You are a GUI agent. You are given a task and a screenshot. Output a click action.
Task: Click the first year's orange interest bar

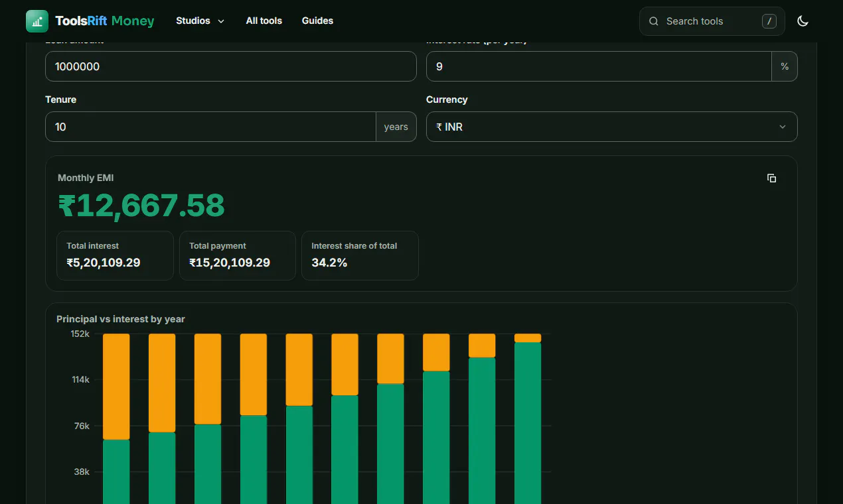point(116,387)
